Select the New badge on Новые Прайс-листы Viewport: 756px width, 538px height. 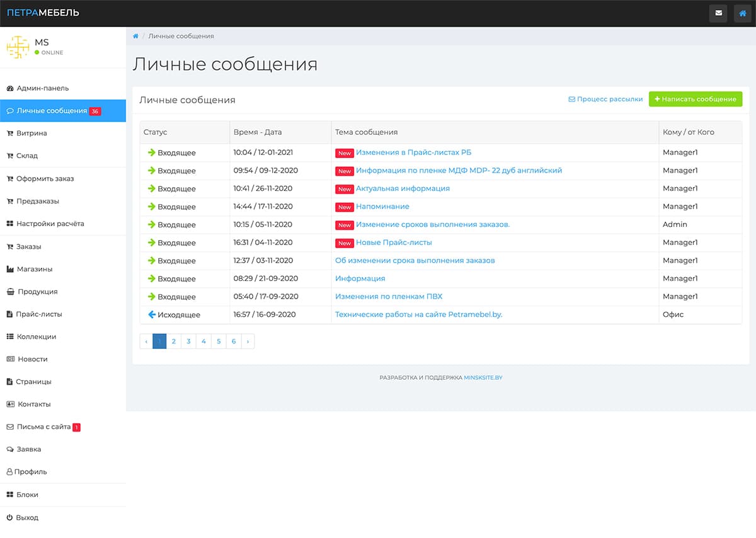pyautogui.click(x=344, y=243)
